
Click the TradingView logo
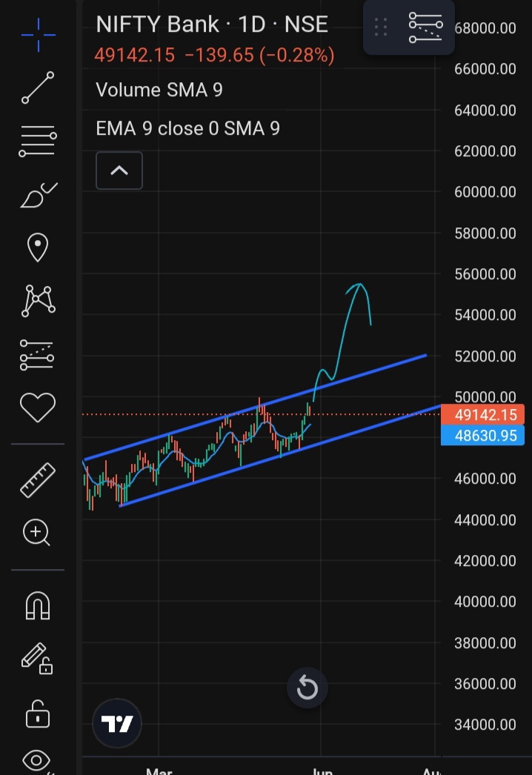point(117,724)
